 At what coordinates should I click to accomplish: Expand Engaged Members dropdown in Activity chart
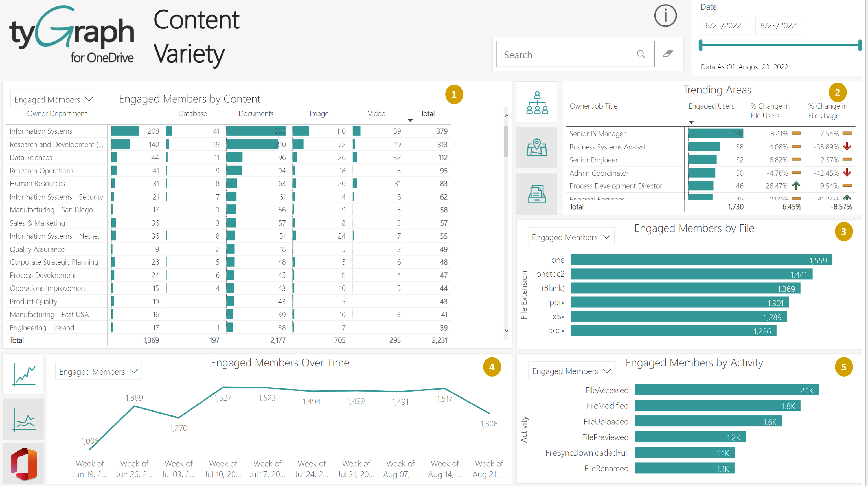pos(571,371)
